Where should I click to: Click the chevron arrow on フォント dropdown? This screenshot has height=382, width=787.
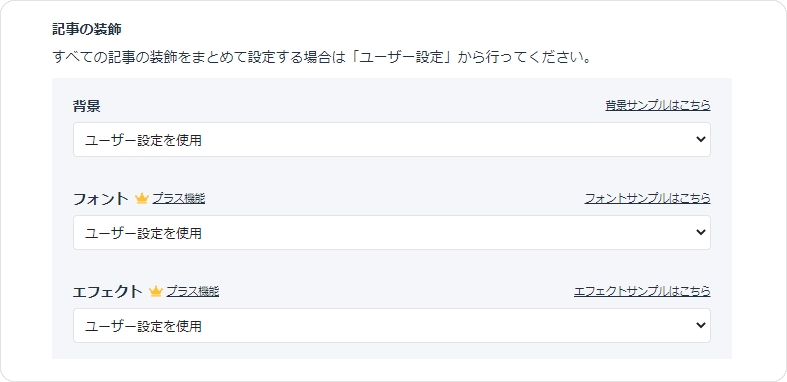click(x=701, y=232)
